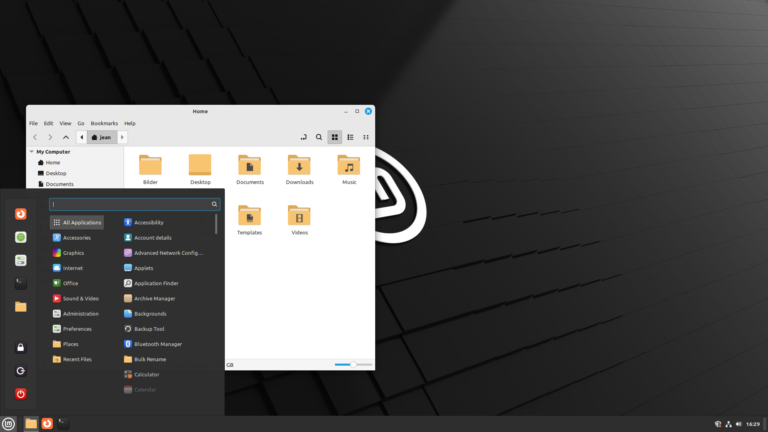The height and width of the screenshot is (432, 768).
Task: Open Software Manager green icon in favorites
Action: [x=21, y=237]
